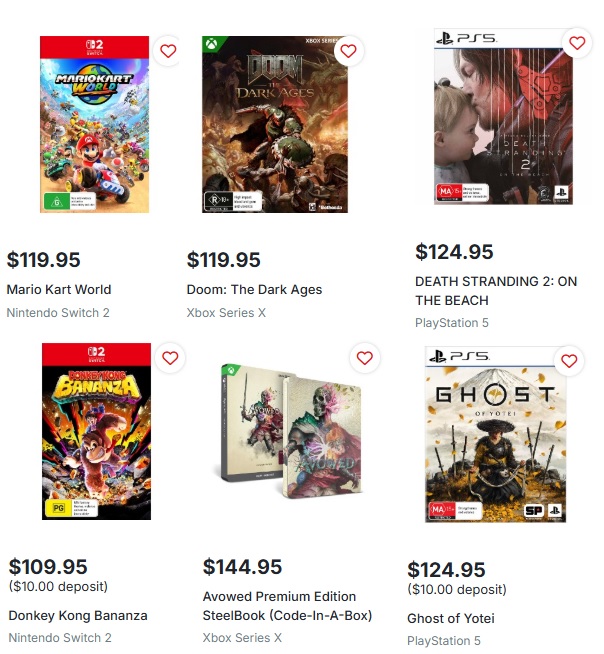604x654 pixels.
Task: View Death Stranding 2 PS5 box art
Action: [x=503, y=116]
